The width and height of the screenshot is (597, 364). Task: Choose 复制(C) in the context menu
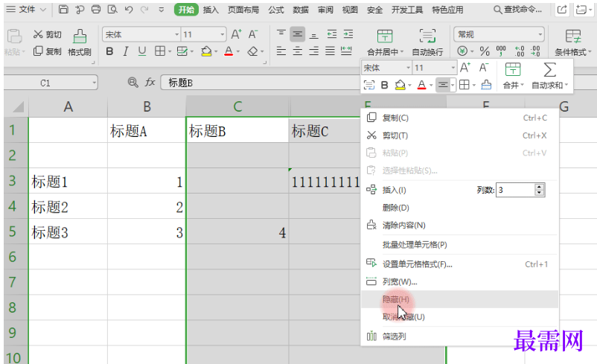[x=459, y=118]
